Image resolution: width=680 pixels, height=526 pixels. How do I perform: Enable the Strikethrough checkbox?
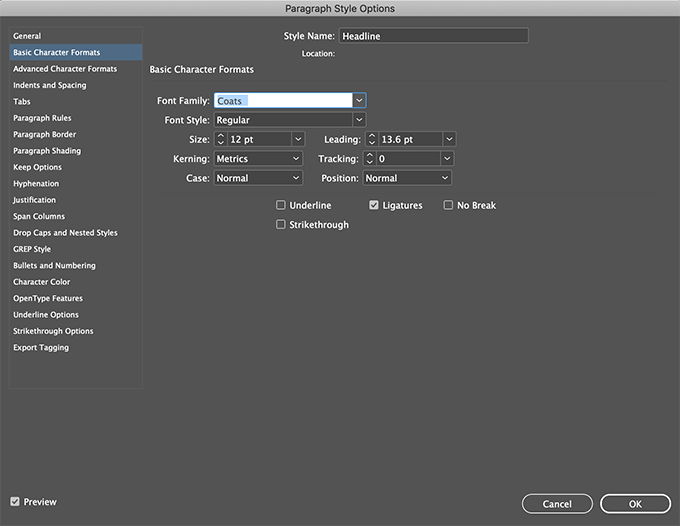tap(281, 225)
